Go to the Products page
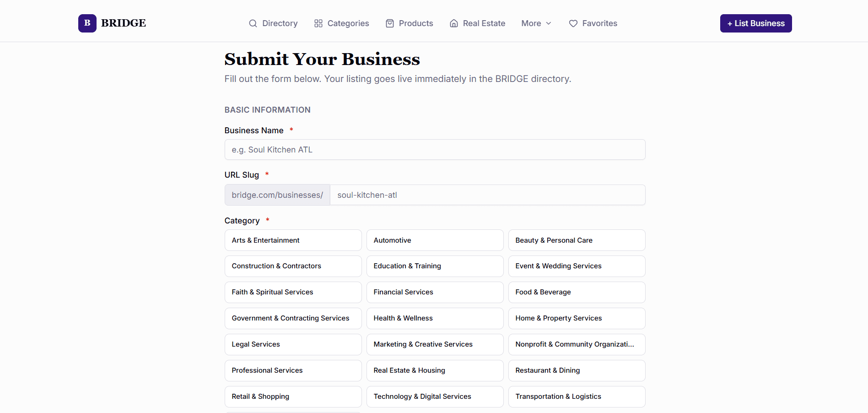868x413 pixels. pyautogui.click(x=409, y=23)
